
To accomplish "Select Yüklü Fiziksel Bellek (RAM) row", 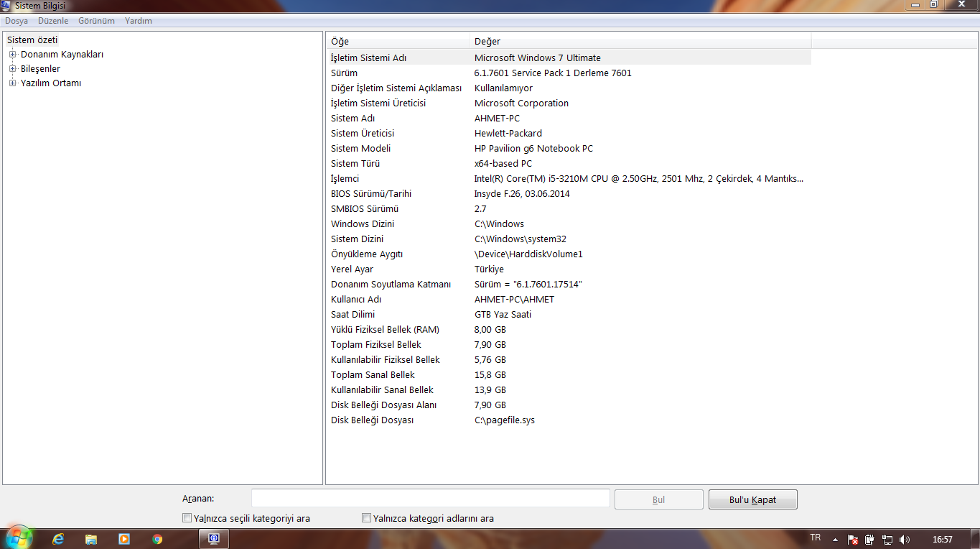I will click(569, 330).
